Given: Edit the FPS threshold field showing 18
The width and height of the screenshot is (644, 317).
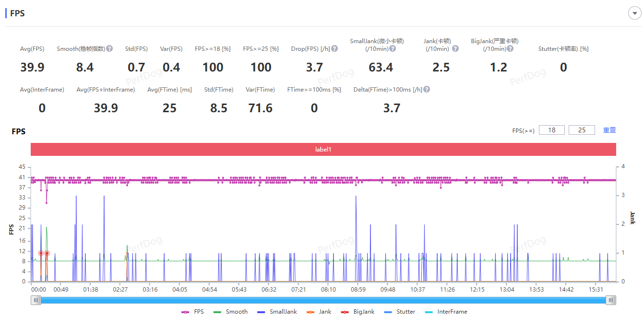Looking at the screenshot, I should (552, 130).
